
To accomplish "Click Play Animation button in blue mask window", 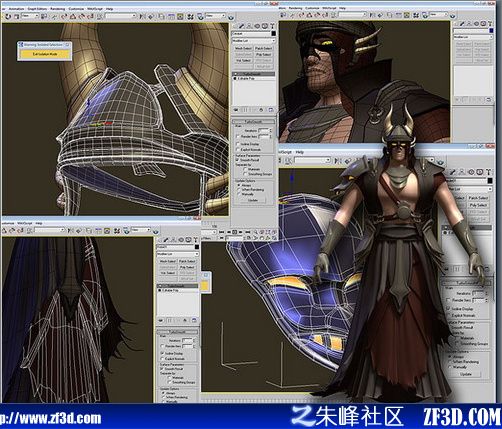I will pos(234,232).
